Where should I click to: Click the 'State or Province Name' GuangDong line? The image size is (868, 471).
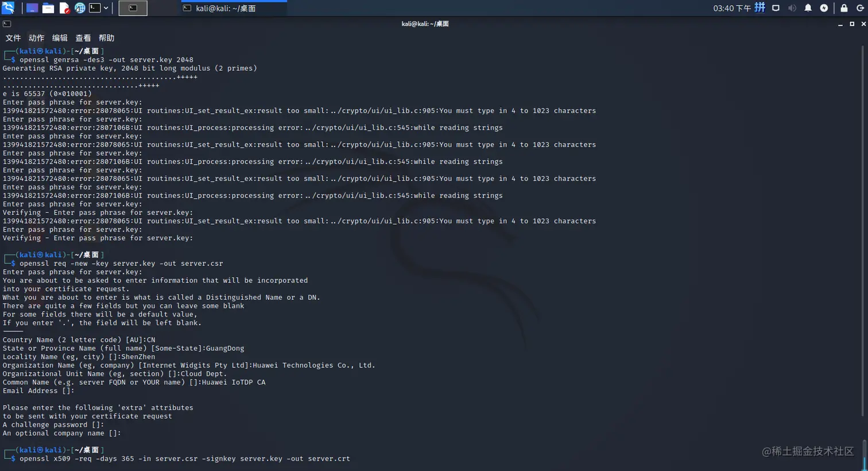[123, 349]
